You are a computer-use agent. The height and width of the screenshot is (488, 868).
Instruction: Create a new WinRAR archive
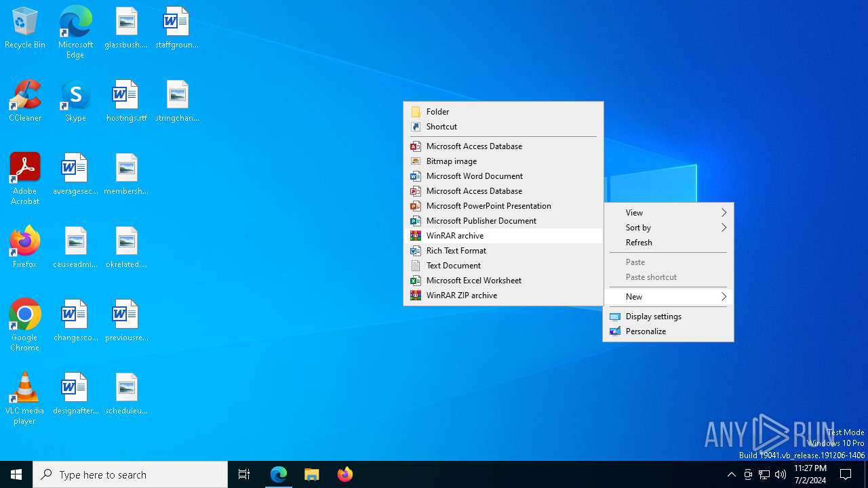click(503, 236)
